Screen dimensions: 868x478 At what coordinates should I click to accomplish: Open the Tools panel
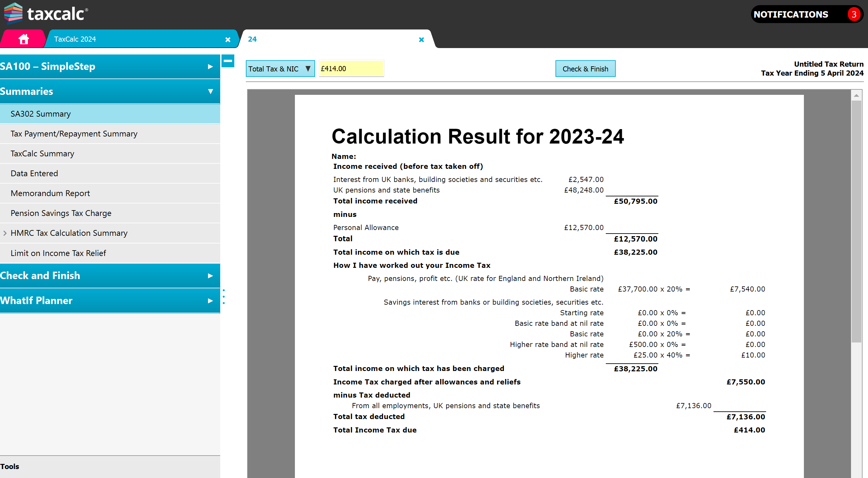[10, 466]
